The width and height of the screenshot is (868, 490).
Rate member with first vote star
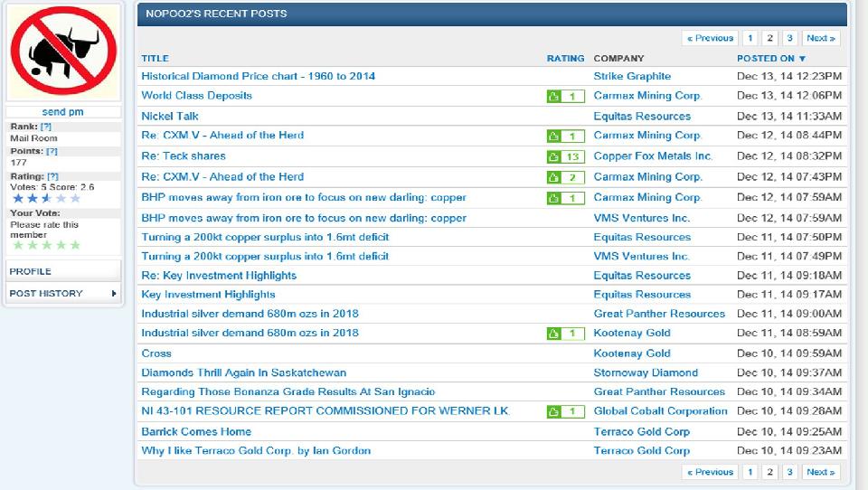click(17, 245)
